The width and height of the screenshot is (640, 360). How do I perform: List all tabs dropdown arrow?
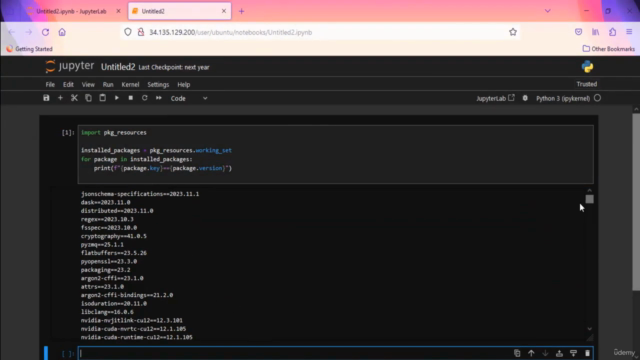548,11
